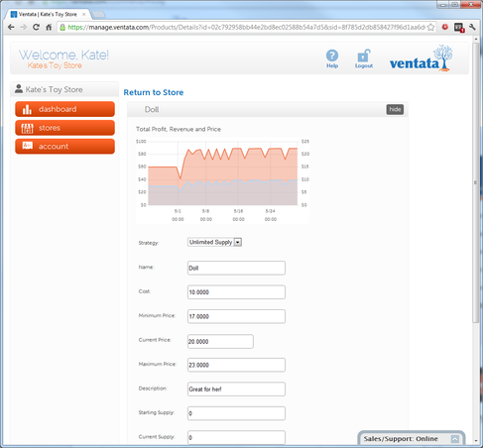Click the green padlock security icon
The height and width of the screenshot is (448, 483).
coord(62,27)
